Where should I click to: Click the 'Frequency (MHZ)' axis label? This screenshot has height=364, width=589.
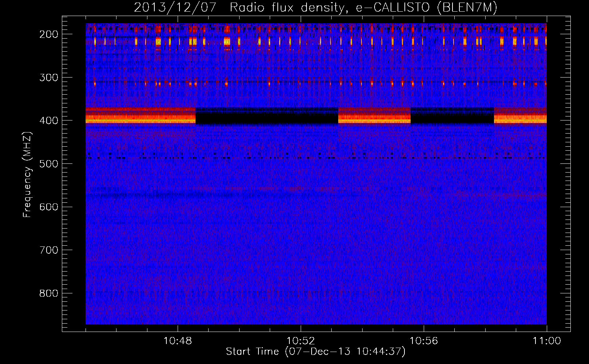(27, 175)
